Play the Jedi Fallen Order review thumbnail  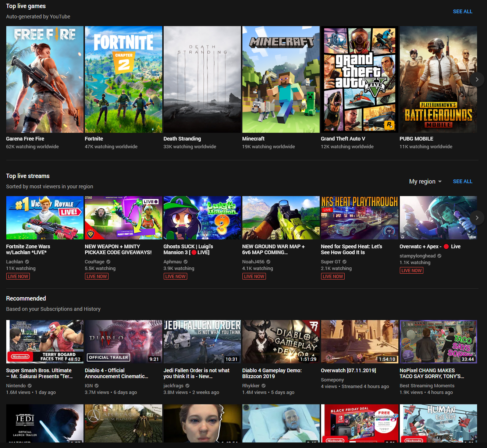(202, 342)
